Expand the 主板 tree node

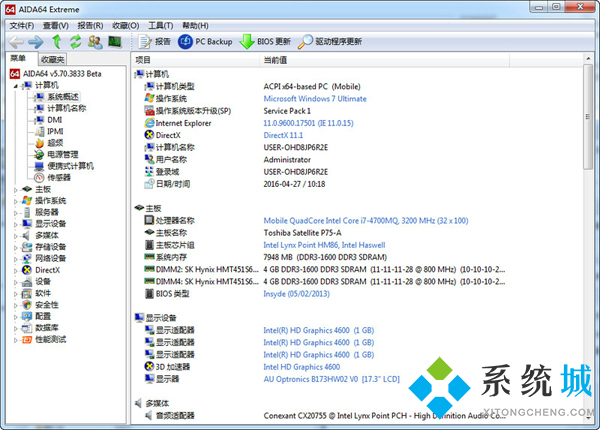(16, 190)
